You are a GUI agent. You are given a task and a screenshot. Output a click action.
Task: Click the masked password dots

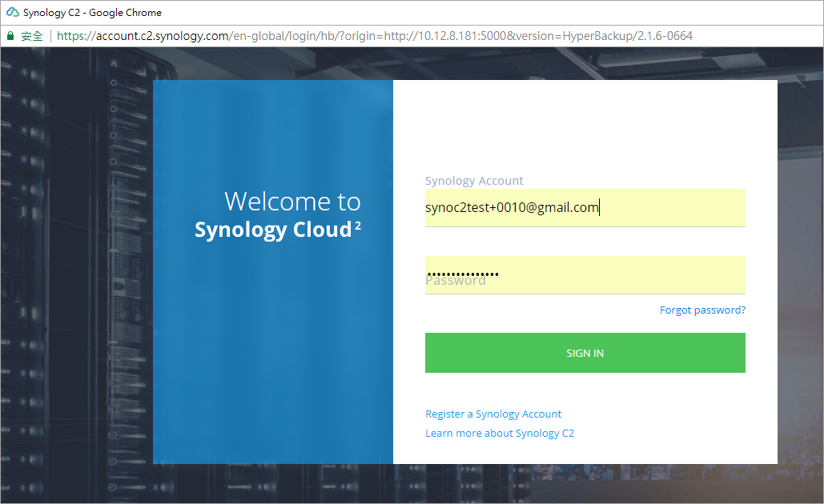[x=460, y=273]
